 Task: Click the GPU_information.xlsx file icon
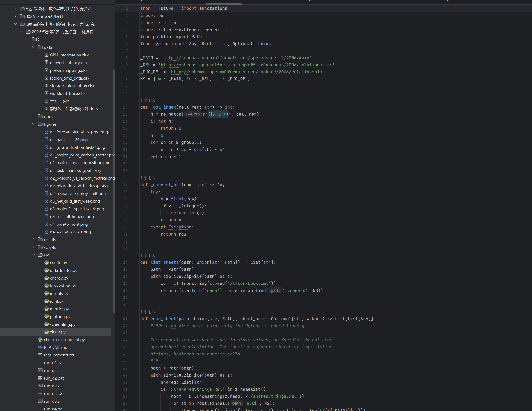pos(47,55)
